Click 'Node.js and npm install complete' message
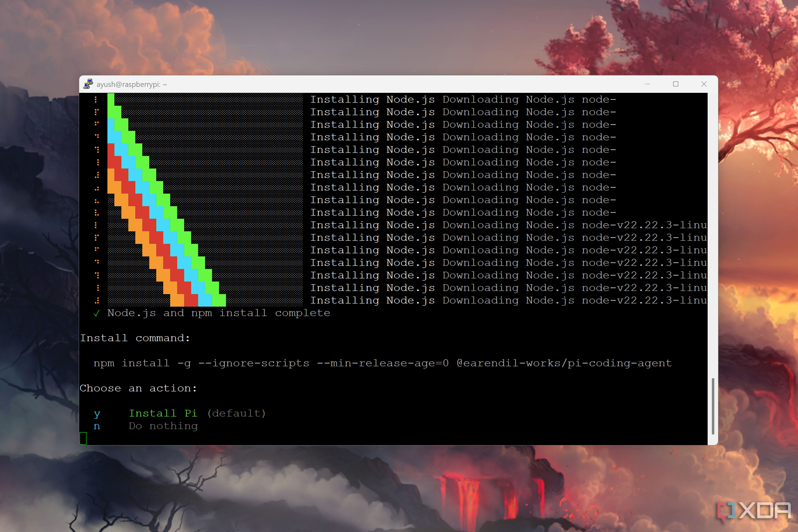The width and height of the screenshot is (798, 532). tap(219, 313)
